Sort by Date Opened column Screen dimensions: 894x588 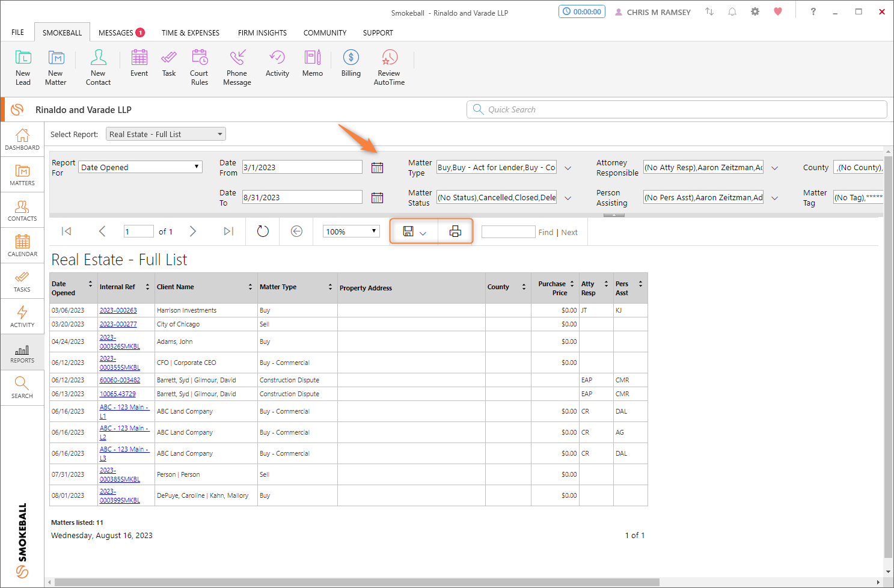tap(90, 284)
